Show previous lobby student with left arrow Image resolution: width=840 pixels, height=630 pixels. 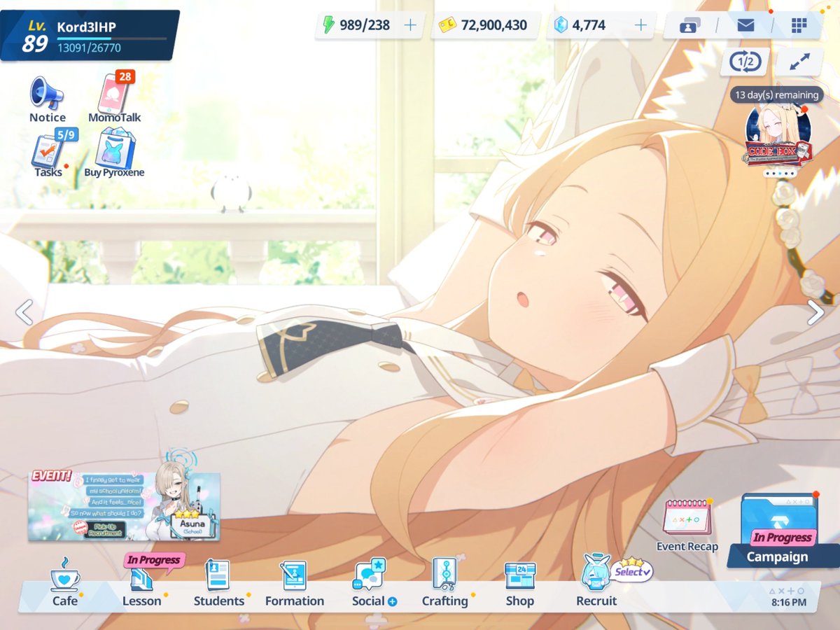pyautogui.click(x=24, y=312)
